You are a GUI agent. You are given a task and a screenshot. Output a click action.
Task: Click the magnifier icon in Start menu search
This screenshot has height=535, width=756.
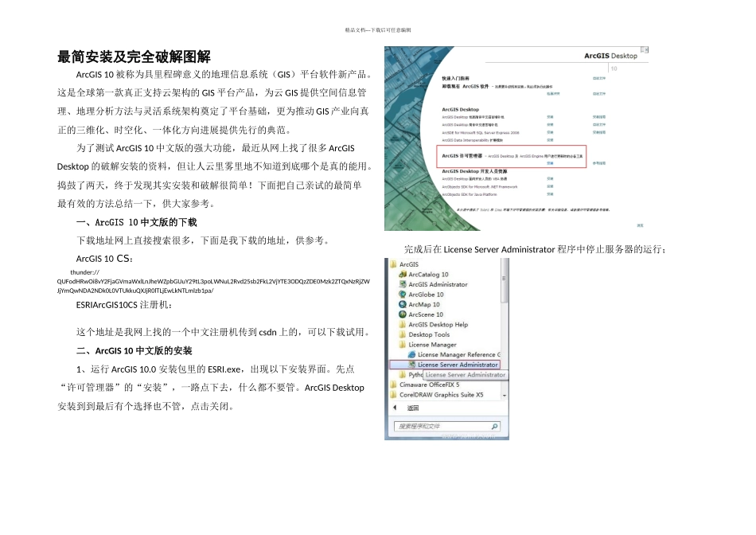pyautogui.click(x=494, y=427)
